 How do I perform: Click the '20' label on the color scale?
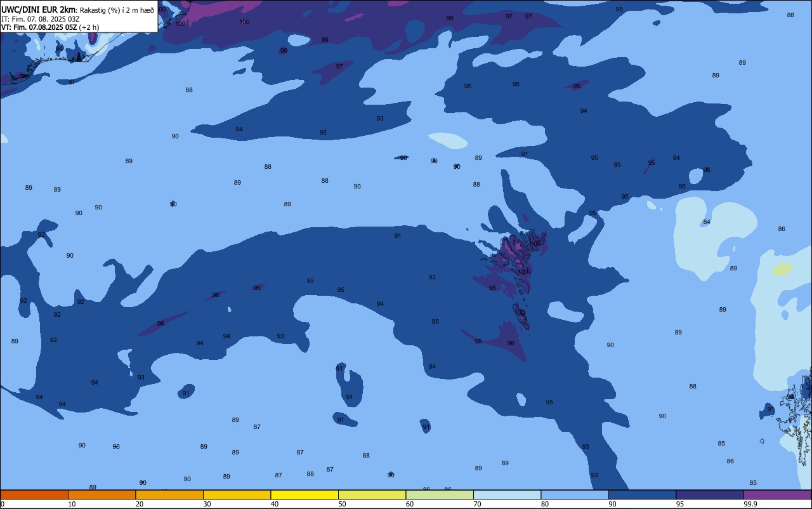click(140, 504)
